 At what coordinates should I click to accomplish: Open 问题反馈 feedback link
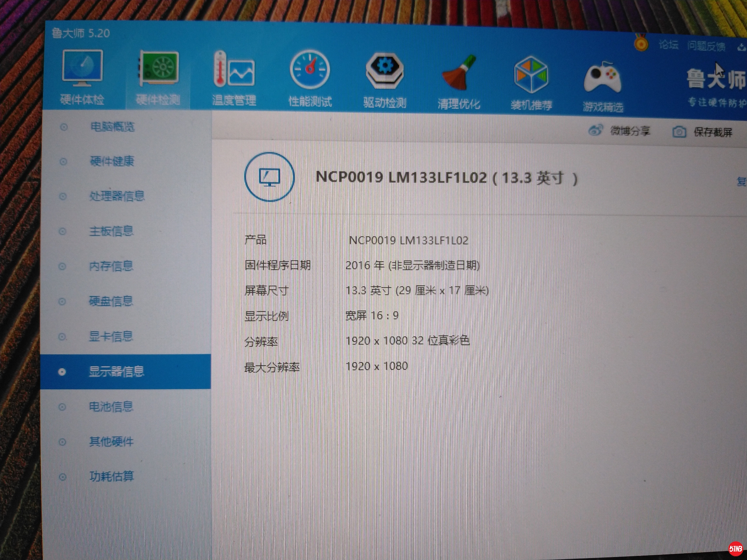tap(706, 46)
